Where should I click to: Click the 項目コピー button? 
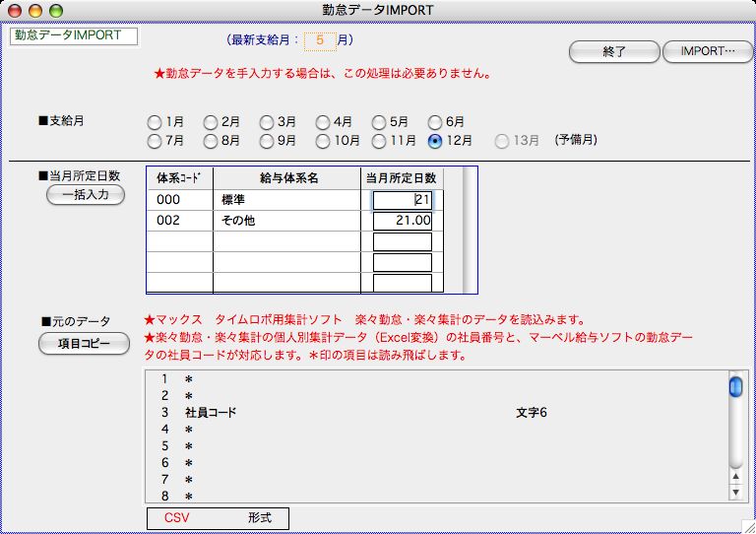tap(86, 343)
